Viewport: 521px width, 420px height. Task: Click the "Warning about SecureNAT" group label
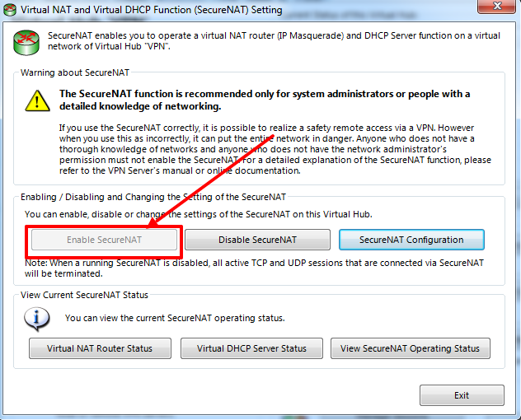click(72, 72)
